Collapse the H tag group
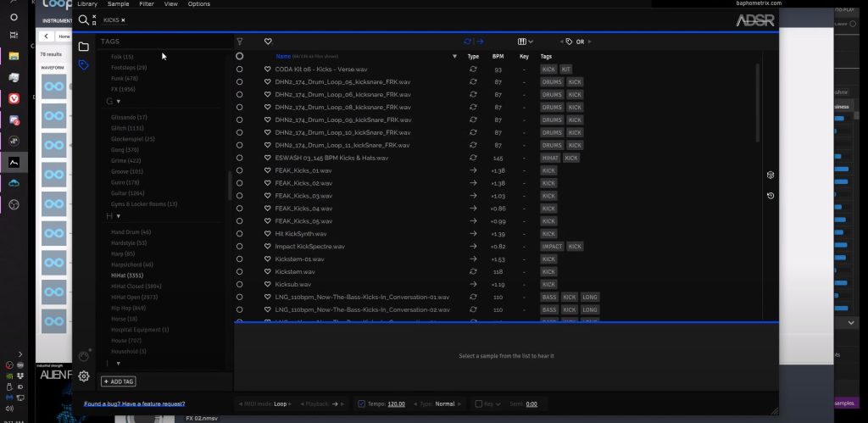 (118, 216)
